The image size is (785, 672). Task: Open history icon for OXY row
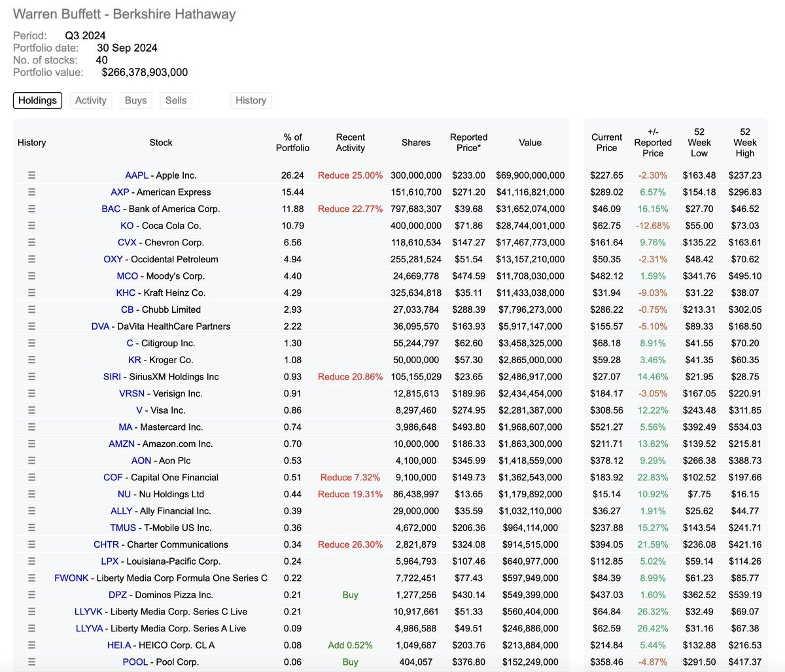31,259
